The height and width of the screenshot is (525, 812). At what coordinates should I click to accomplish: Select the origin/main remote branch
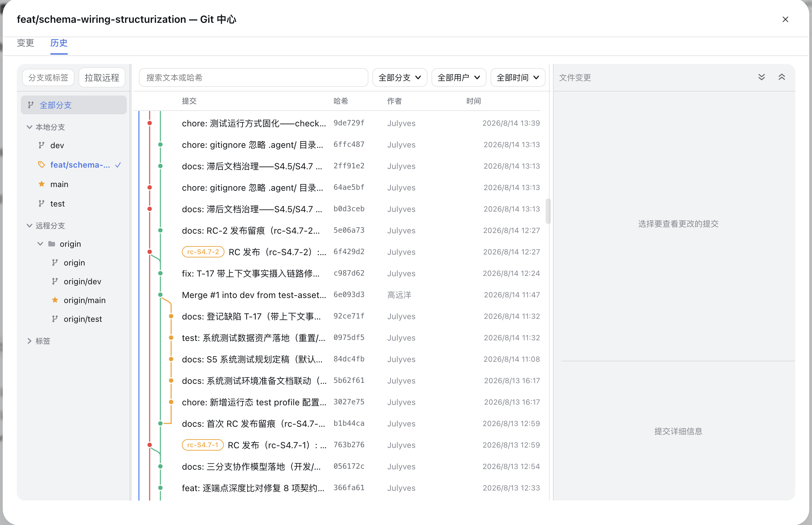(84, 300)
